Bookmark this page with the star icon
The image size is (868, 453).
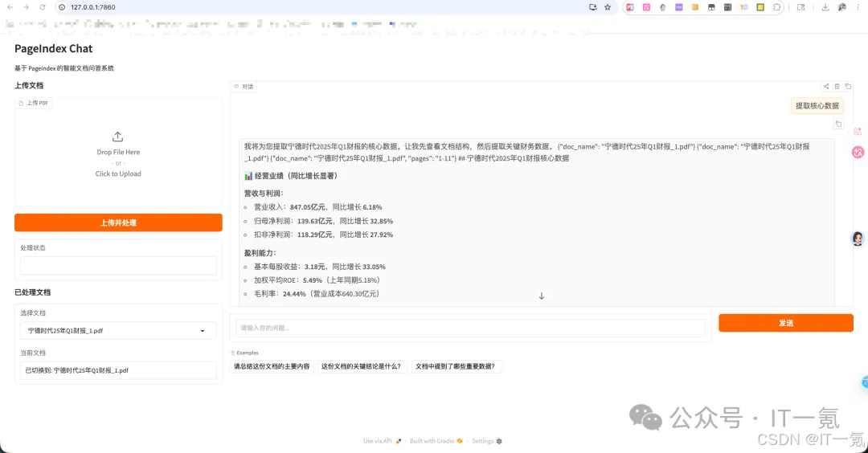tap(608, 7)
